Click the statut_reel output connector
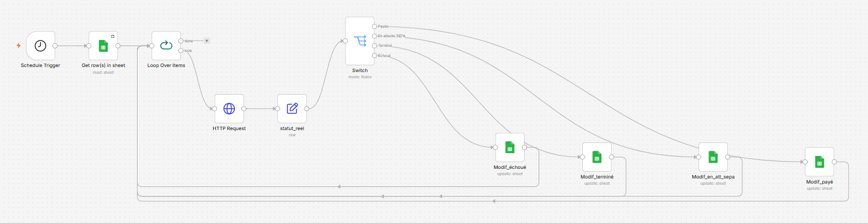The height and width of the screenshot is (223, 868). [307, 109]
